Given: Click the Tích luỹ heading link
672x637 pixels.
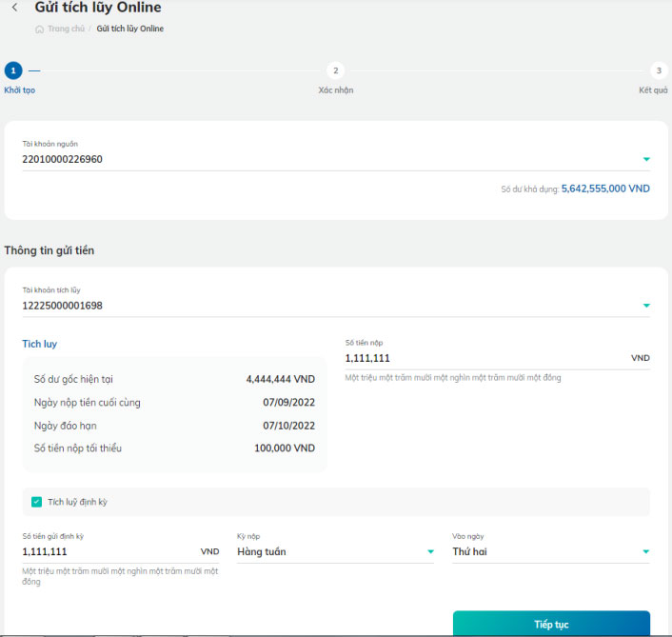Looking at the screenshot, I should coord(39,345).
